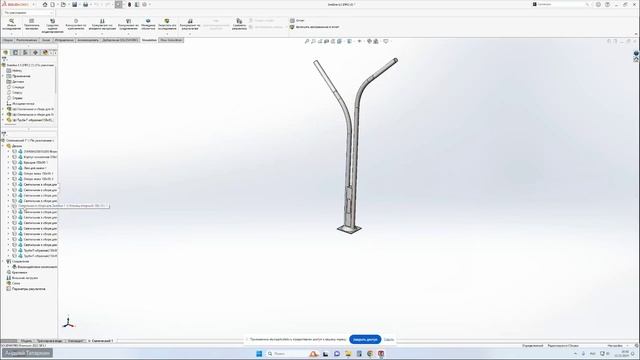Collapse the Детали folder in simulation tree
The image size is (640, 360).
pyautogui.click(x=3, y=146)
